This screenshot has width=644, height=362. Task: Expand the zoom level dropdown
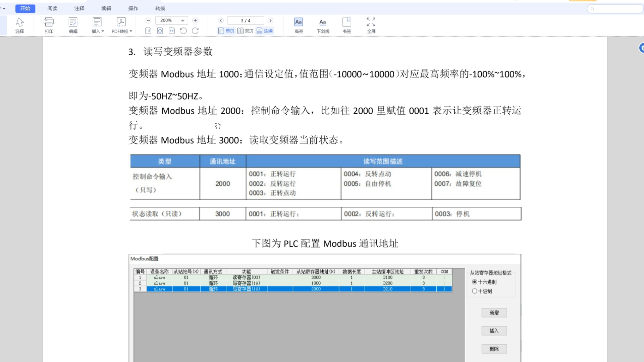(x=182, y=20)
